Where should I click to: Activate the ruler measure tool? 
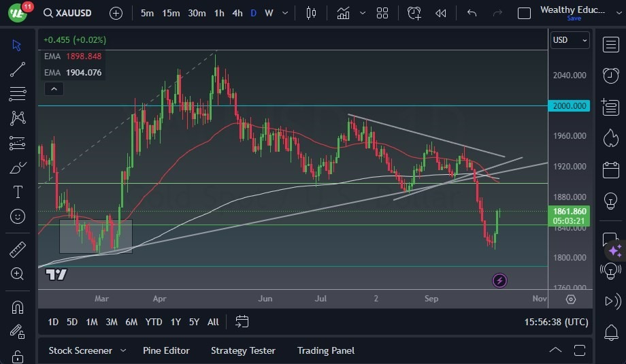(x=18, y=250)
